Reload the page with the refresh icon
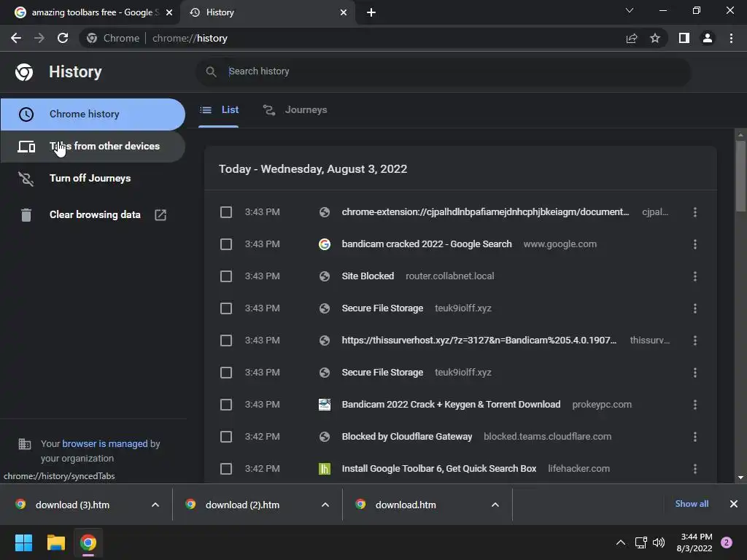Viewport: 747px width, 560px height. tap(63, 38)
